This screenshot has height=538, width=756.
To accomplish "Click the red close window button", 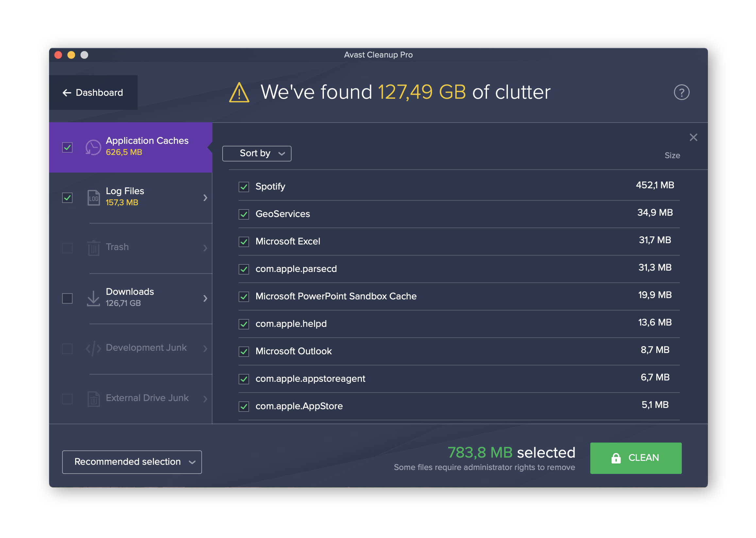I will coord(58,55).
